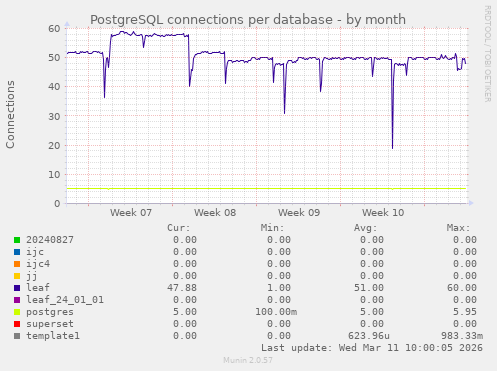Click the Week 10 axis label
This screenshot has height=371, width=497.
[383, 213]
